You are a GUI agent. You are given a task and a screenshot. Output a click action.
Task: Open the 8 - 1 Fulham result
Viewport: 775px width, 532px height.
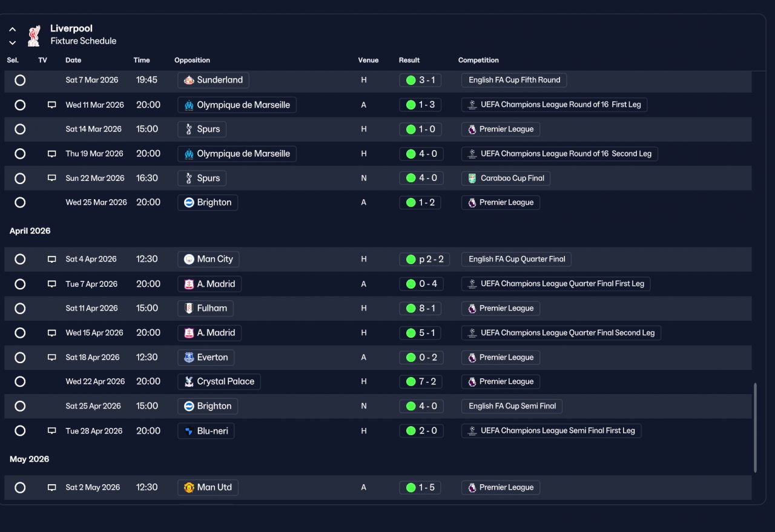(421, 308)
